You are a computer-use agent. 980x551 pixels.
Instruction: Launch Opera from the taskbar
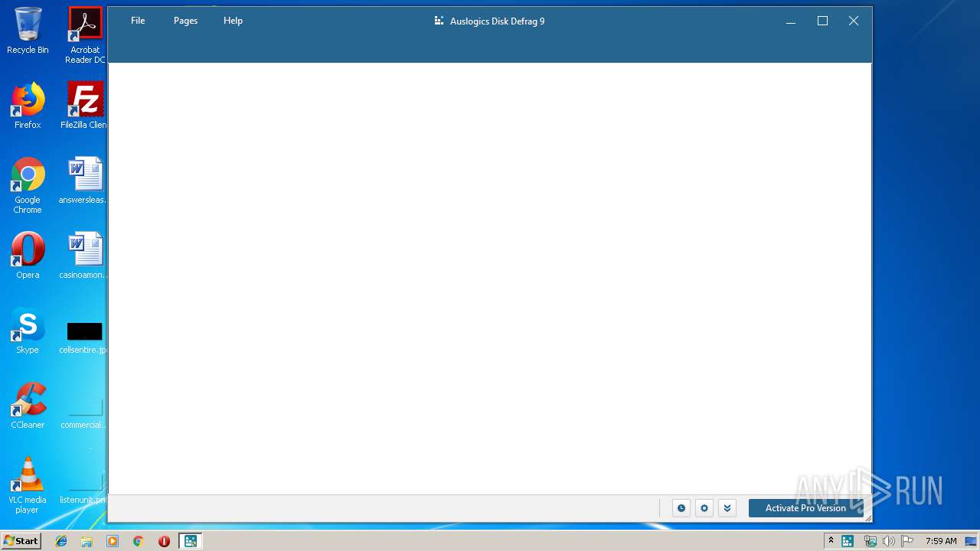[x=164, y=541]
